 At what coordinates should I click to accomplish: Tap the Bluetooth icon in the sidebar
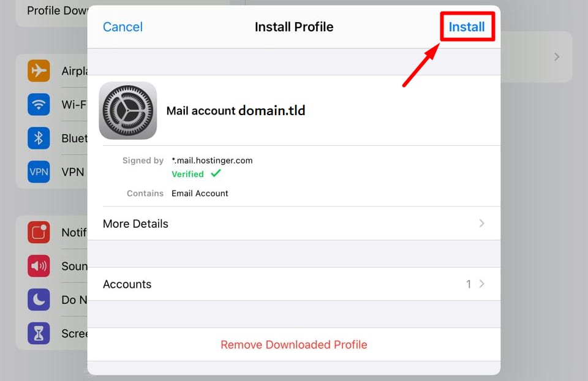[x=39, y=138]
